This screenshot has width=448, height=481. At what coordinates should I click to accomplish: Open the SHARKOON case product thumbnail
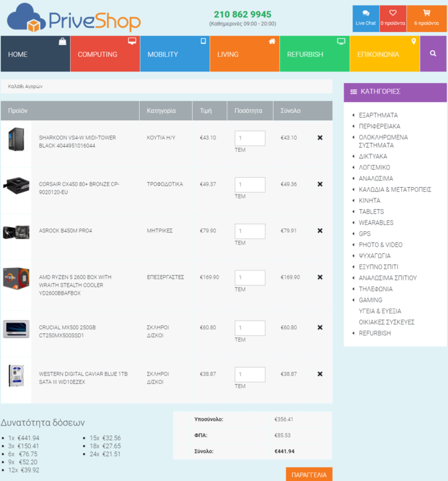tap(16, 139)
